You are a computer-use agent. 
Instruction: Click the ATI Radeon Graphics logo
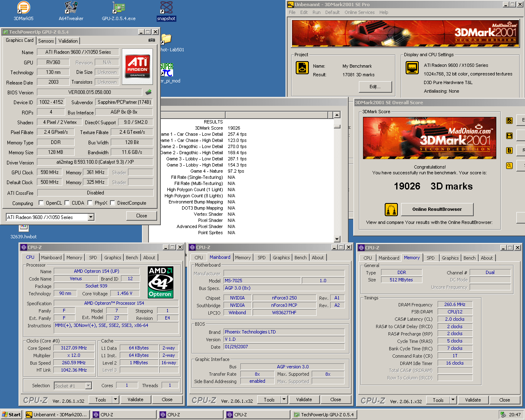[x=137, y=66]
